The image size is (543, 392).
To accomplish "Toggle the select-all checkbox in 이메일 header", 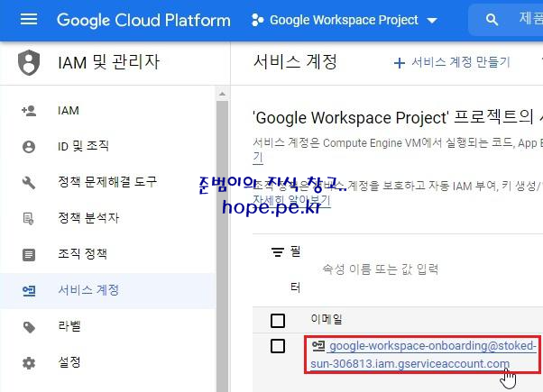I will [x=278, y=321].
